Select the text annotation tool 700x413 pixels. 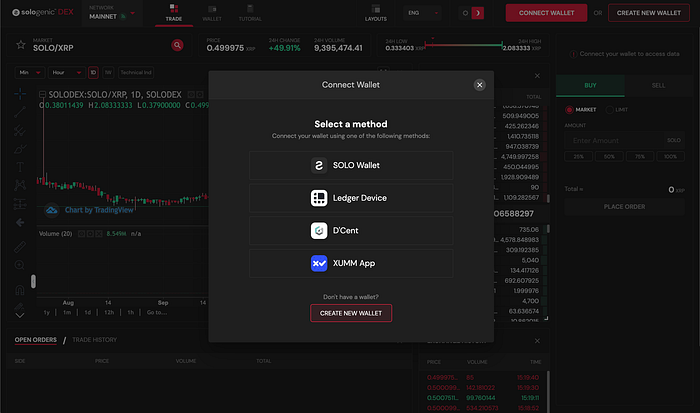20,167
